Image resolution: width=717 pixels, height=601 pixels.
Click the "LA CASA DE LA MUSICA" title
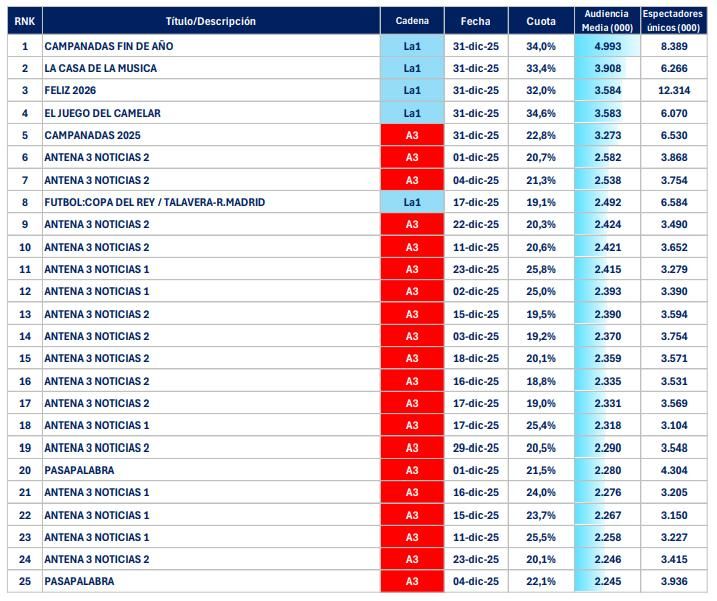coord(100,68)
